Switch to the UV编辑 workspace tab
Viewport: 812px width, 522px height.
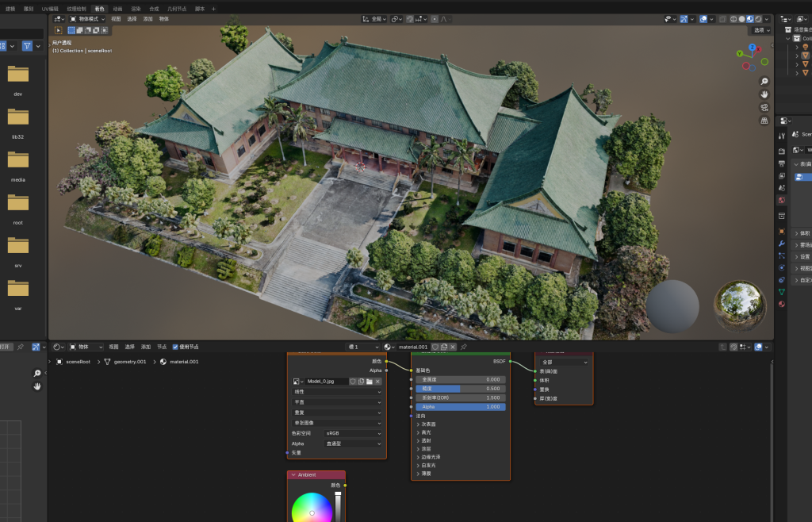click(50, 8)
